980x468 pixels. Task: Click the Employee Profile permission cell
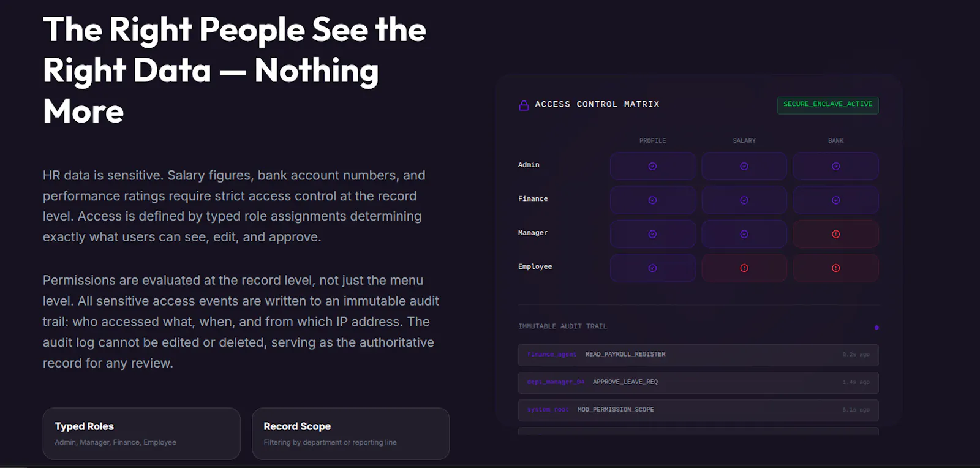[652, 268]
